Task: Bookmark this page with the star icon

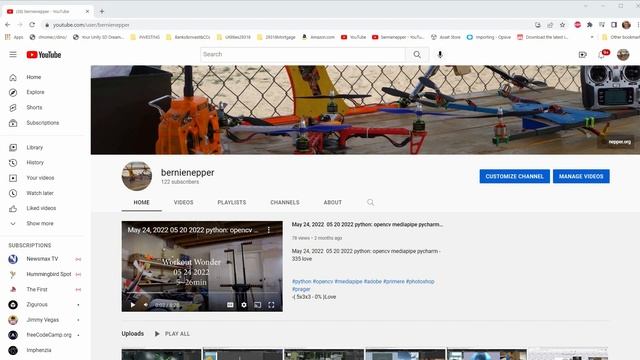Action: pyautogui.click(x=562, y=25)
